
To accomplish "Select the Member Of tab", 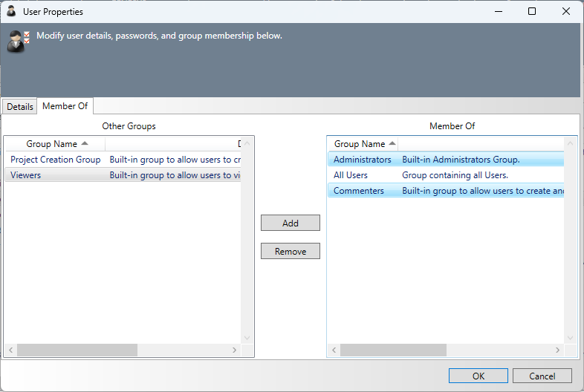I will point(65,106).
